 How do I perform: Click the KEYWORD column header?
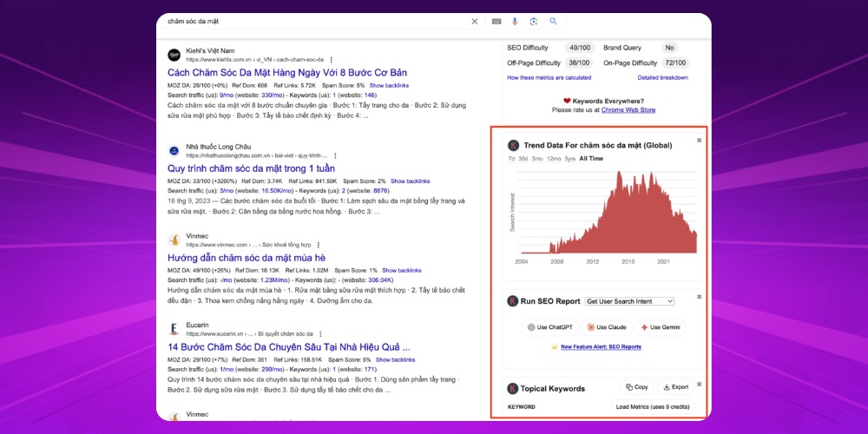coord(522,407)
